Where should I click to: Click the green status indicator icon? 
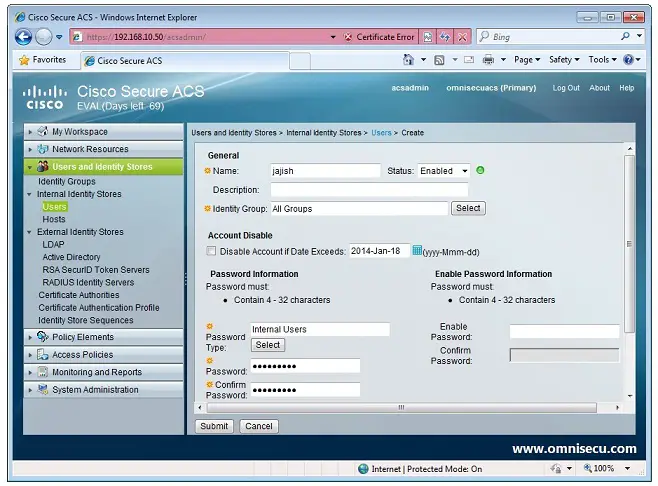pos(480,170)
